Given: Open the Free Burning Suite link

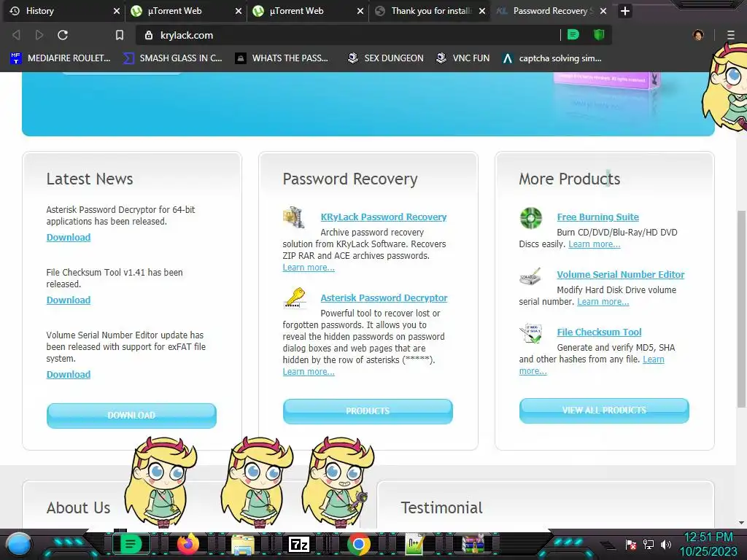Looking at the screenshot, I should tap(598, 217).
